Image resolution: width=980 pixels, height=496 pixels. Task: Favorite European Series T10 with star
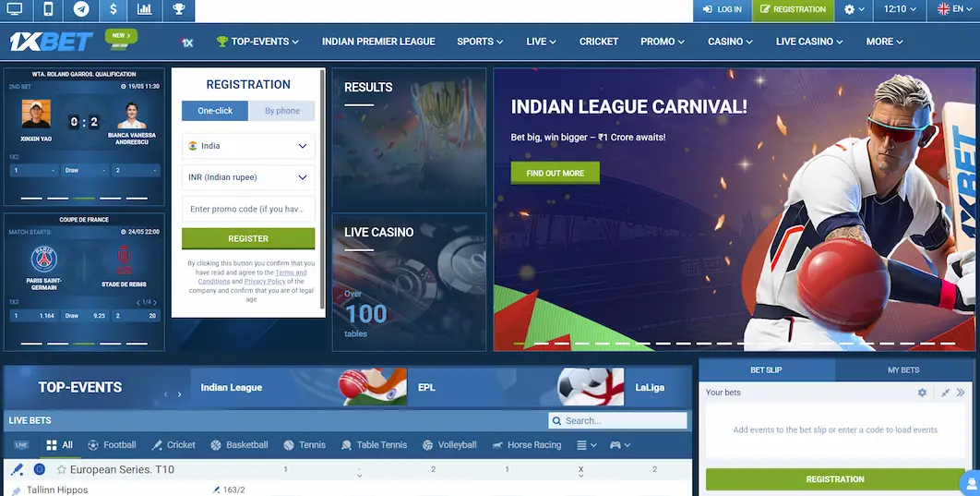pyautogui.click(x=61, y=470)
